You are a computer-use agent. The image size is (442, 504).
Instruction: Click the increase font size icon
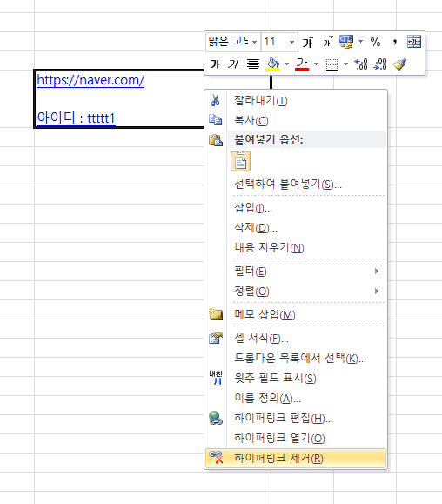click(x=308, y=42)
